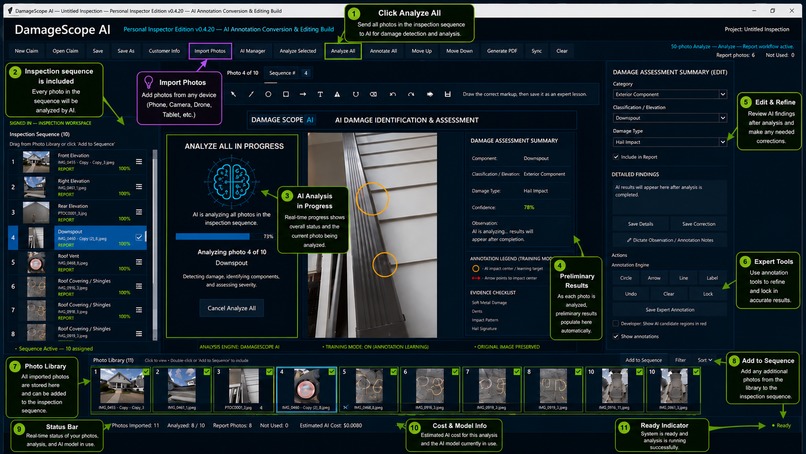Click Customer Info in toolbar

pos(164,51)
